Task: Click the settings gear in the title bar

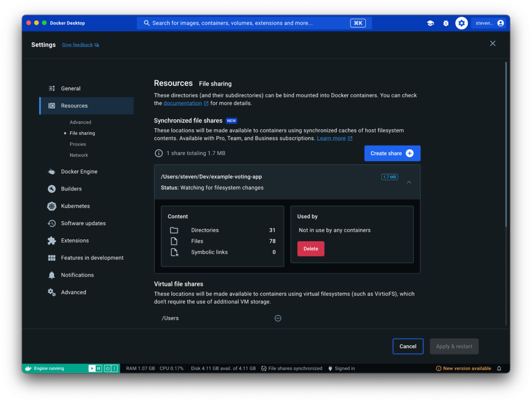Action: click(461, 23)
